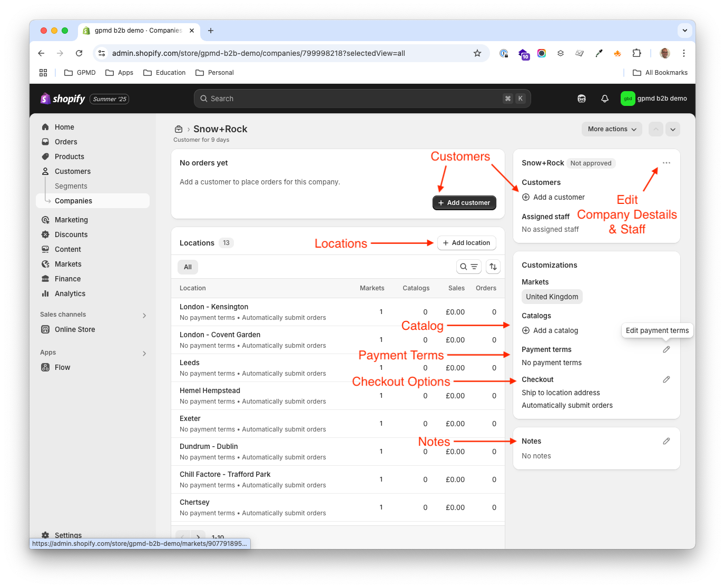Go back in browser history

pos(41,53)
